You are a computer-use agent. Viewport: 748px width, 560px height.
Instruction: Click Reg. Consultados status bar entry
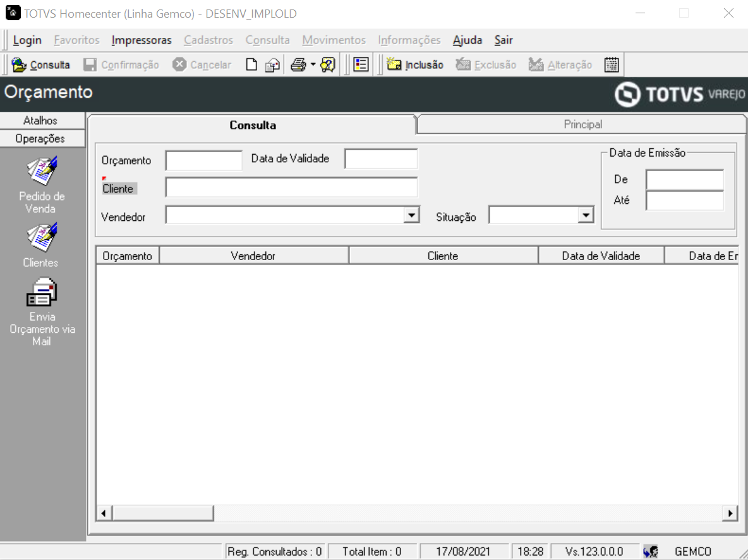pyautogui.click(x=275, y=551)
